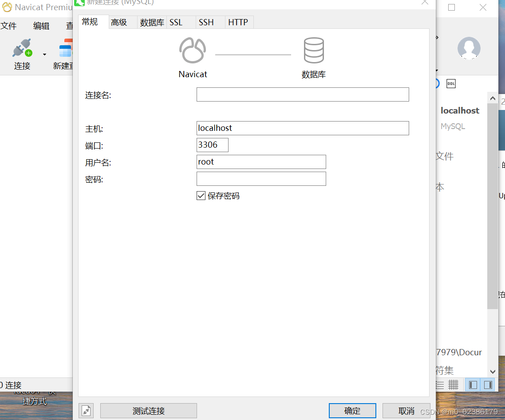Screen dimensions: 505x420
Task: Confirm with the 确定 button
Action: tap(352, 411)
